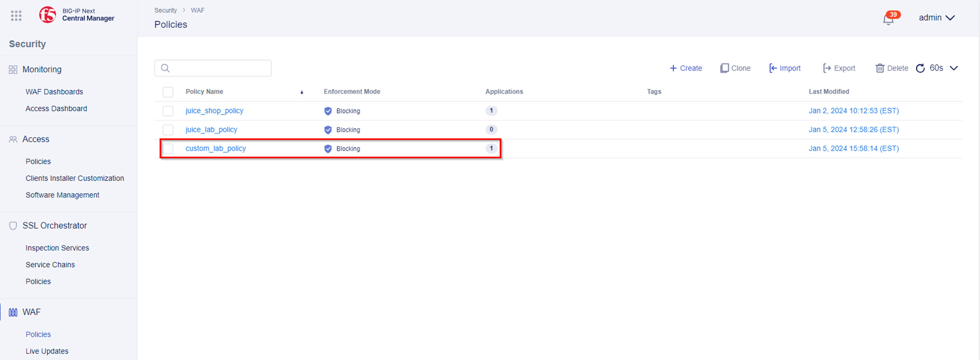Click the juice_shop_policy link
Image resolution: width=980 pixels, height=360 pixels.
click(x=214, y=110)
